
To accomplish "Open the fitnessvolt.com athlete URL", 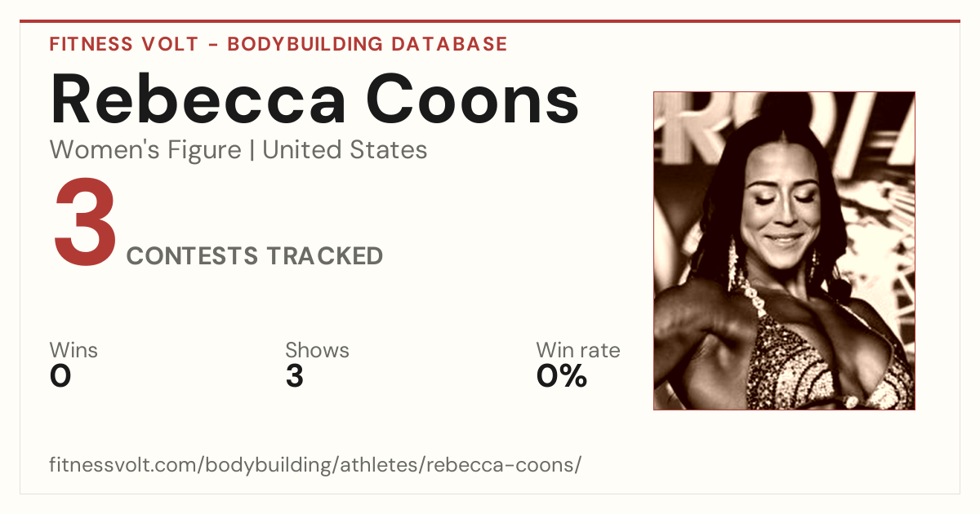I will [x=315, y=465].
